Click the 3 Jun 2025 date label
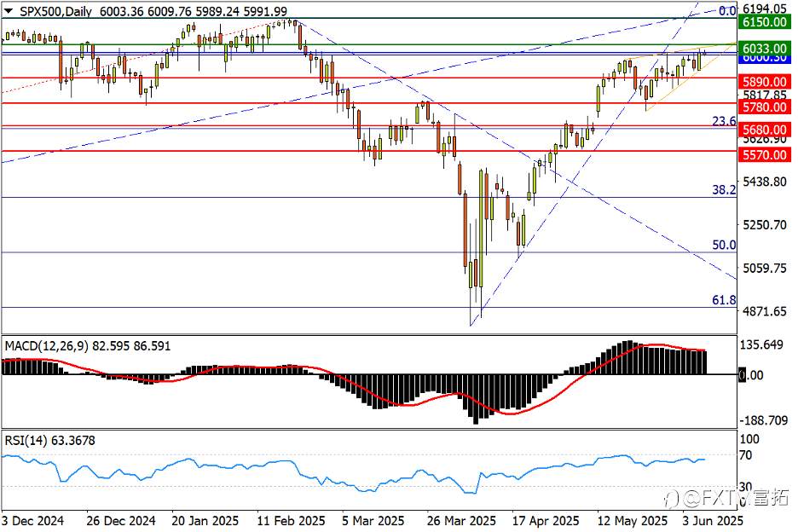Screen dimensions: 798x532 713,521
